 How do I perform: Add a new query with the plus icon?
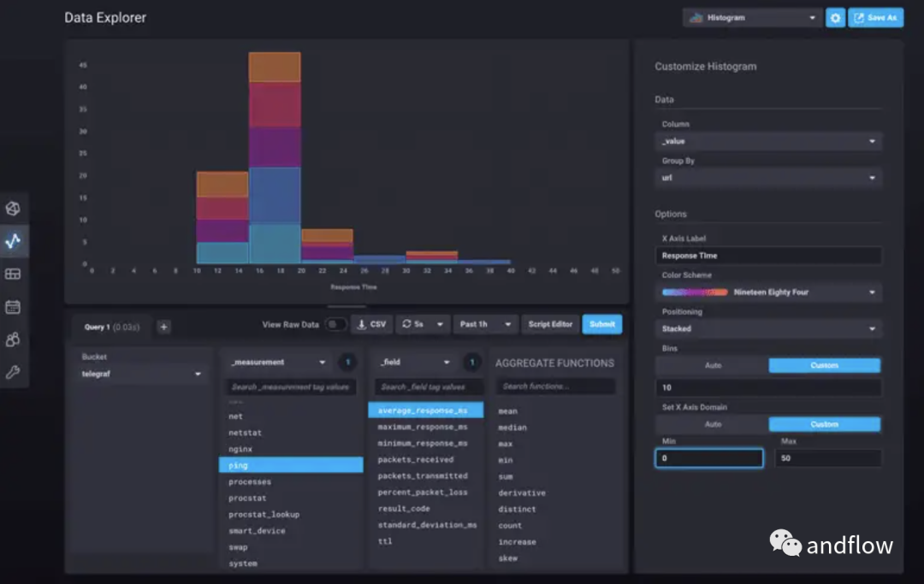coord(164,326)
